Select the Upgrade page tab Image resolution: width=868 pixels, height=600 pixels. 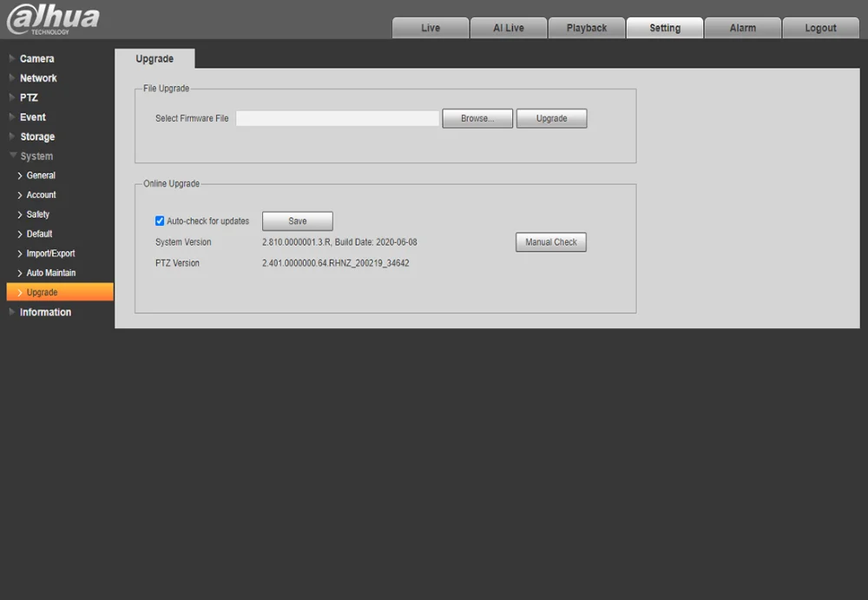click(x=155, y=59)
